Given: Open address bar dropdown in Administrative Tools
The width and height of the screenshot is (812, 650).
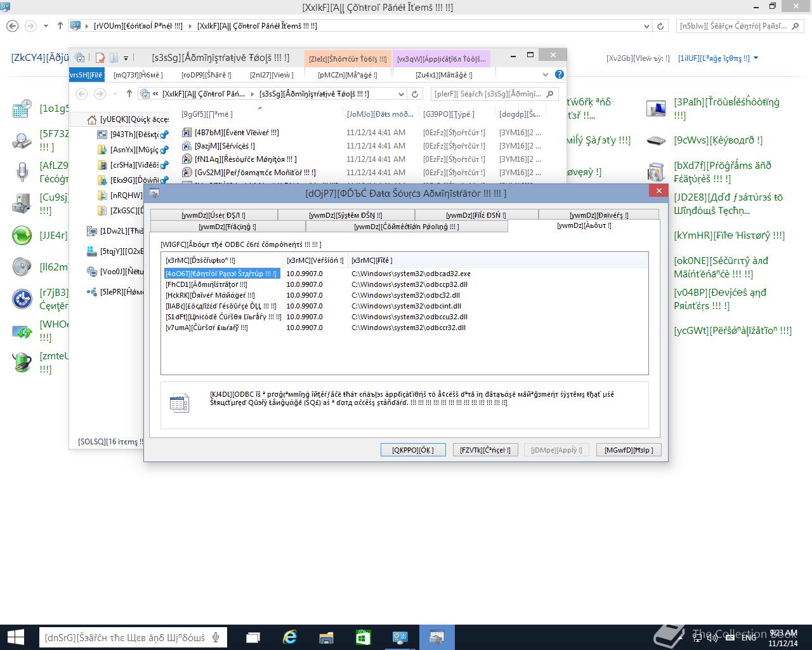Looking at the screenshot, I should coord(401,94).
